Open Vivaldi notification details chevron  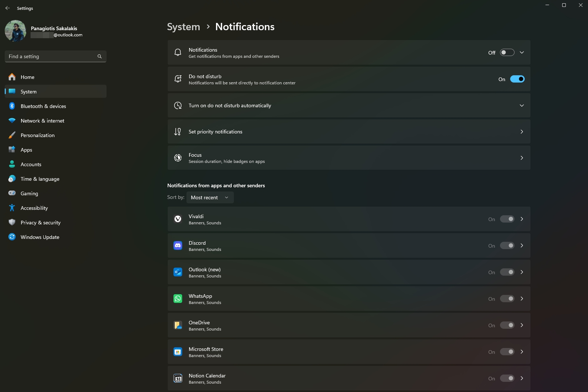[522, 219]
